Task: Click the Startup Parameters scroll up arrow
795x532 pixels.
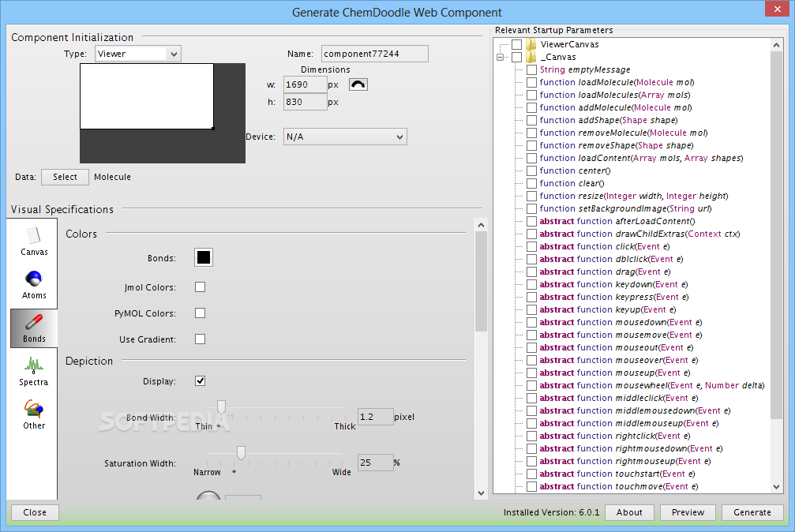Action: coord(776,45)
